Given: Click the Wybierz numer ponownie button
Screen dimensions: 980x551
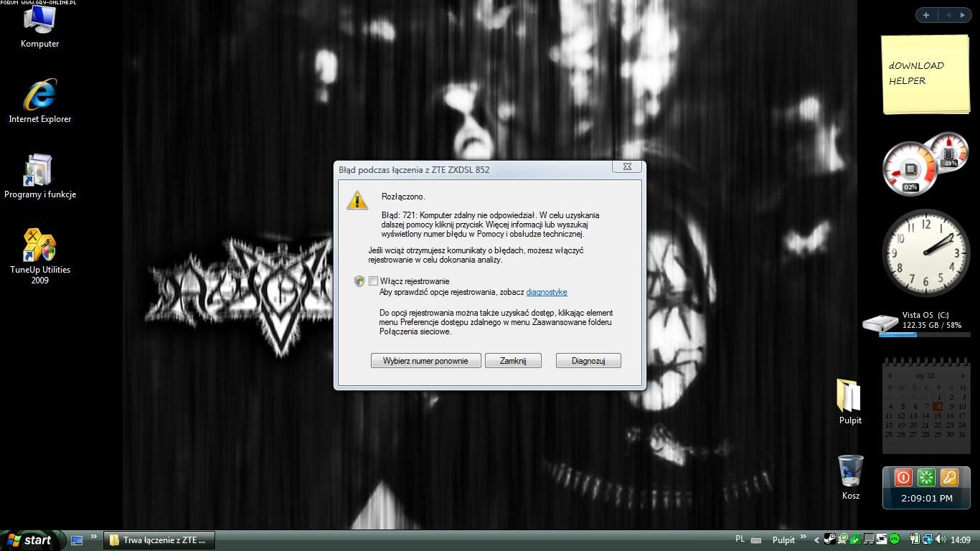Looking at the screenshot, I should [x=425, y=361].
